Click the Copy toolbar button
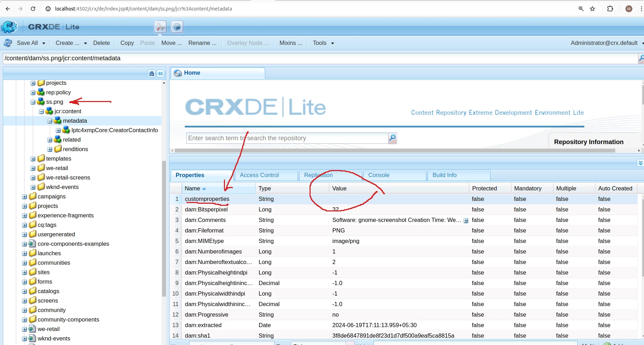644x345 pixels. tap(127, 43)
